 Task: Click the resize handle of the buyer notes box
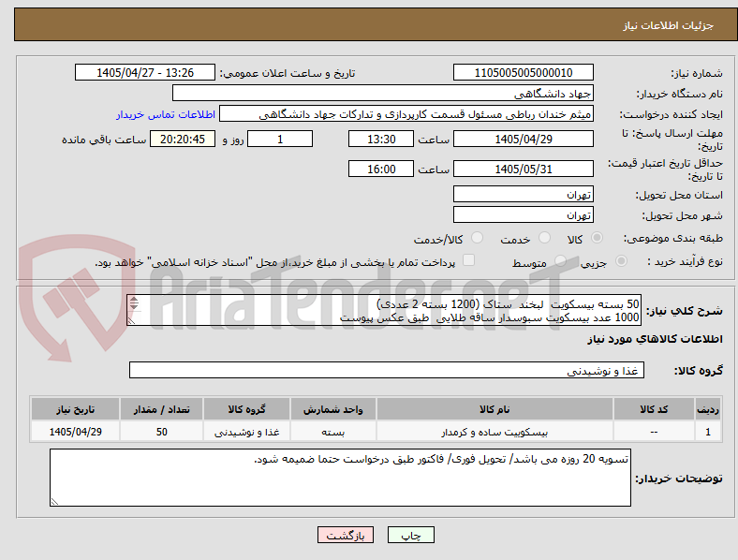(54, 502)
